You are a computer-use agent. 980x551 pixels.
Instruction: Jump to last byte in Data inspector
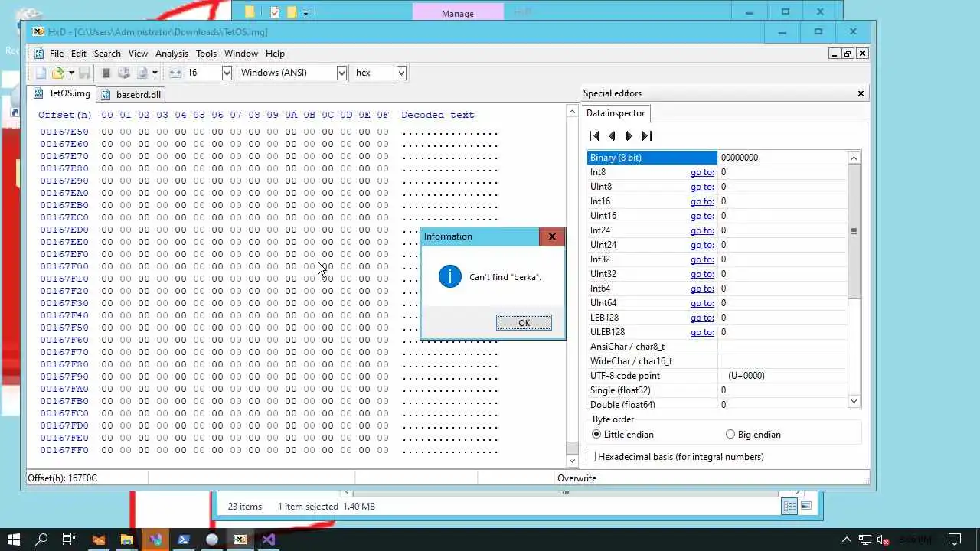(x=646, y=135)
